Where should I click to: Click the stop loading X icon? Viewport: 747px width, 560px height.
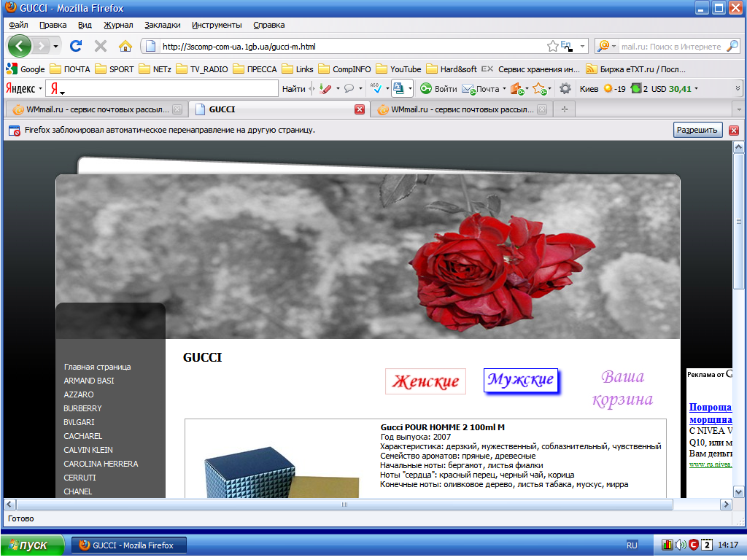point(101,46)
